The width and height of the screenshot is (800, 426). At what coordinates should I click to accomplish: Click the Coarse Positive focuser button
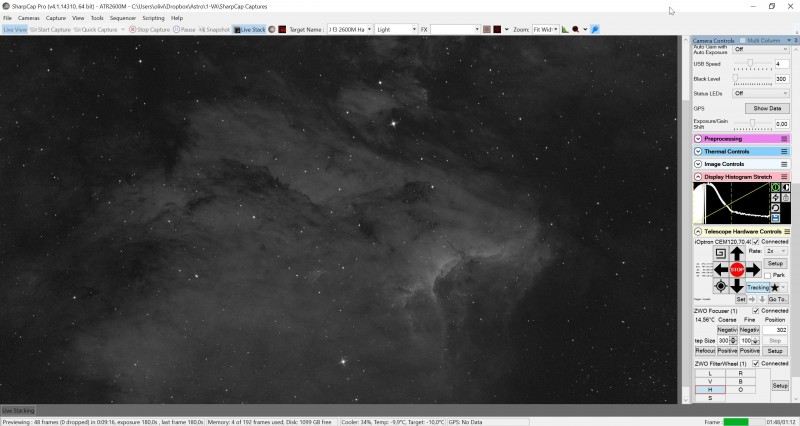coord(727,351)
